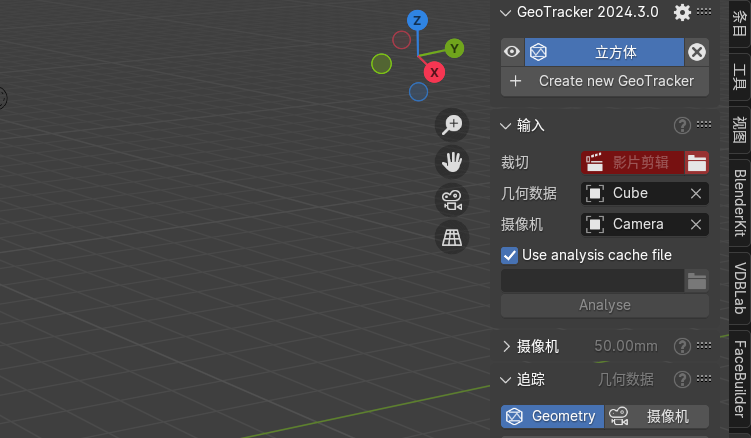
Task: Open the 视图 sidebar tab
Action: pos(740,129)
